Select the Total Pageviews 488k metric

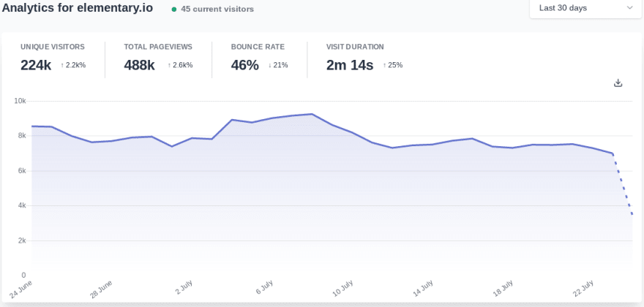[x=158, y=59]
